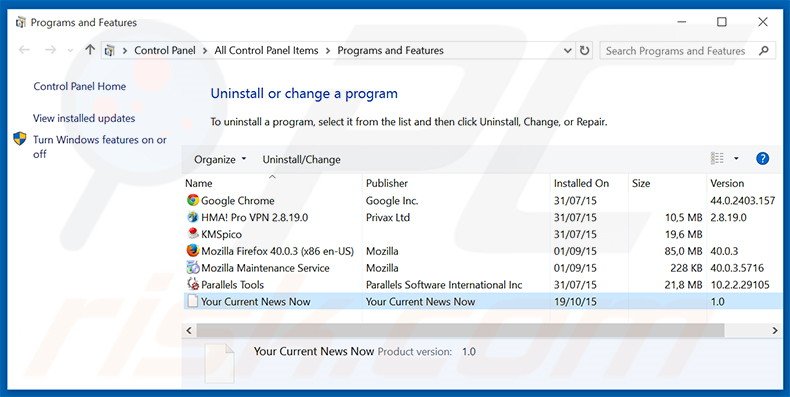Image resolution: width=790 pixels, height=397 pixels.
Task: Click the search magnifier icon
Action: point(764,50)
